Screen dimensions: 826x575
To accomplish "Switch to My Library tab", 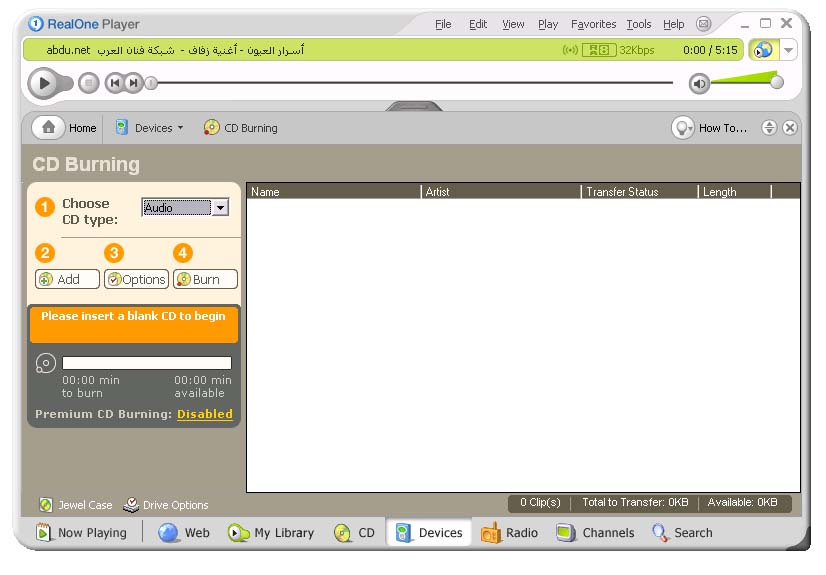I will [271, 533].
